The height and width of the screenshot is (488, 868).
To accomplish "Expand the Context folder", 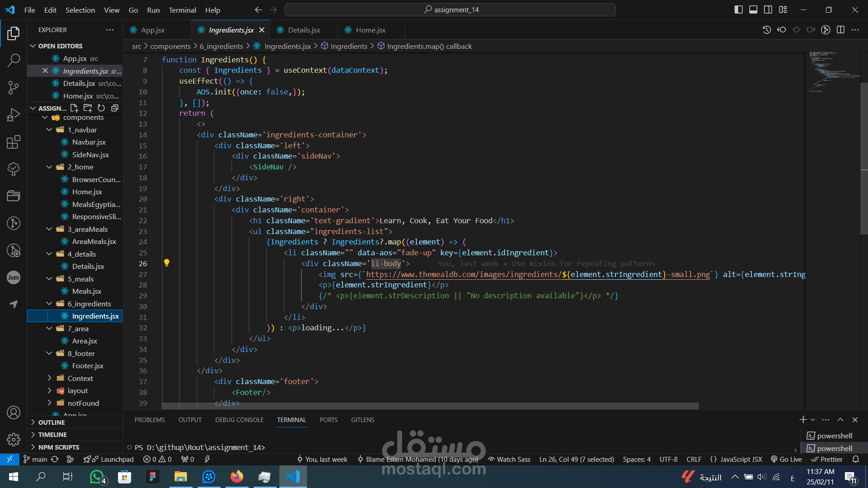I will 49,378.
